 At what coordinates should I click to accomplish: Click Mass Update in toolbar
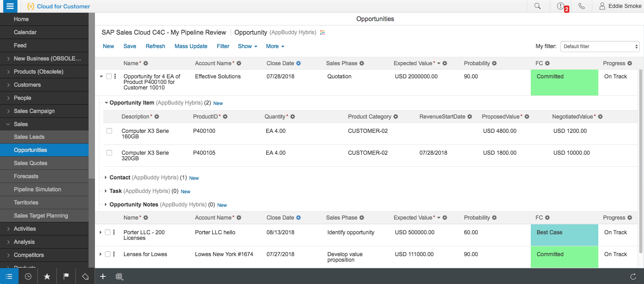191,46
